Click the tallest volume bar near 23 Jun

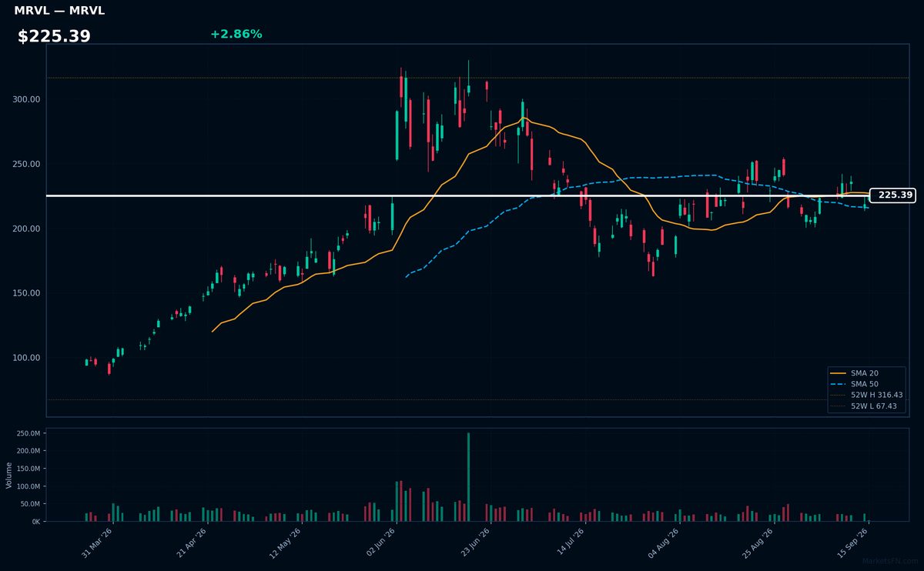(x=468, y=477)
